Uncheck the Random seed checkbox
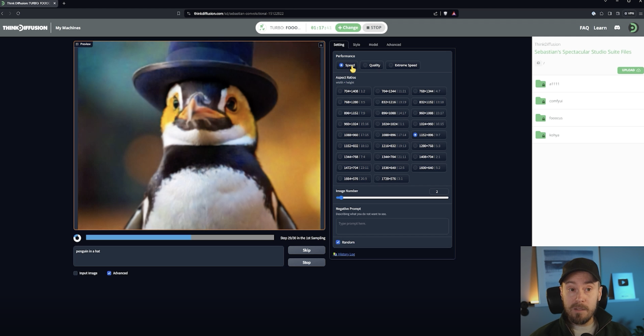Viewport: 644px width, 336px height. point(338,242)
